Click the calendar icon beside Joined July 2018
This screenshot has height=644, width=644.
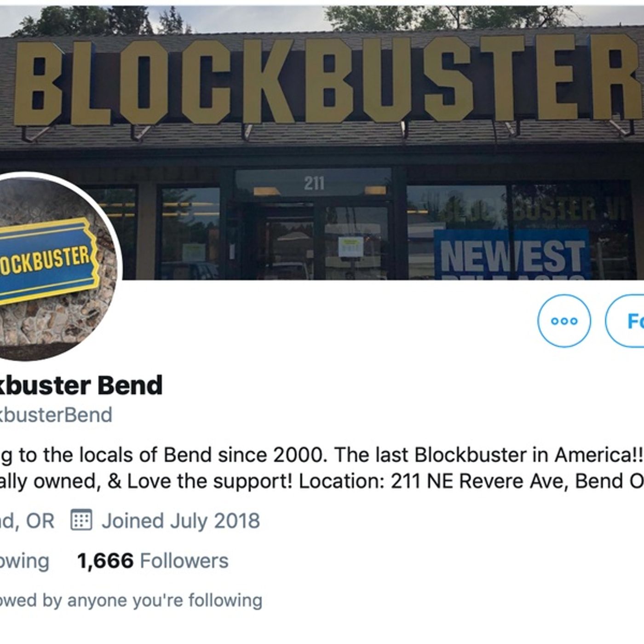81,520
